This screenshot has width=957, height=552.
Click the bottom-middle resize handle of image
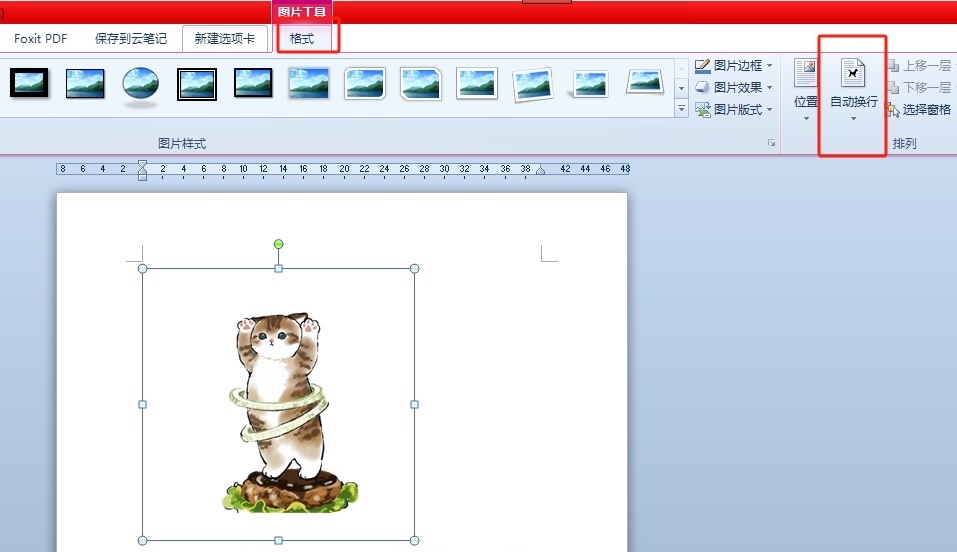pos(278,540)
